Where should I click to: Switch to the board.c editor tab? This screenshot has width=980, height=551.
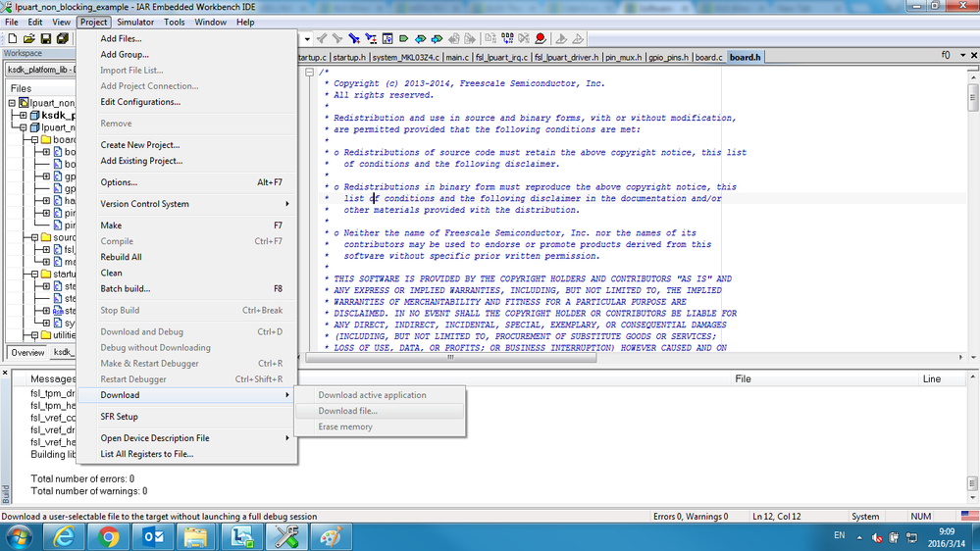(x=708, y=57)
